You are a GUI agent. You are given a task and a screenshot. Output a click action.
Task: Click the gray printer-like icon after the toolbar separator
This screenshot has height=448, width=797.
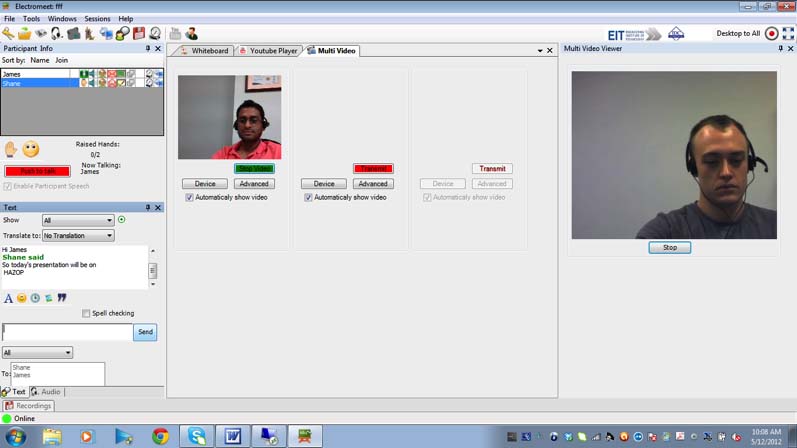point(175,34)
